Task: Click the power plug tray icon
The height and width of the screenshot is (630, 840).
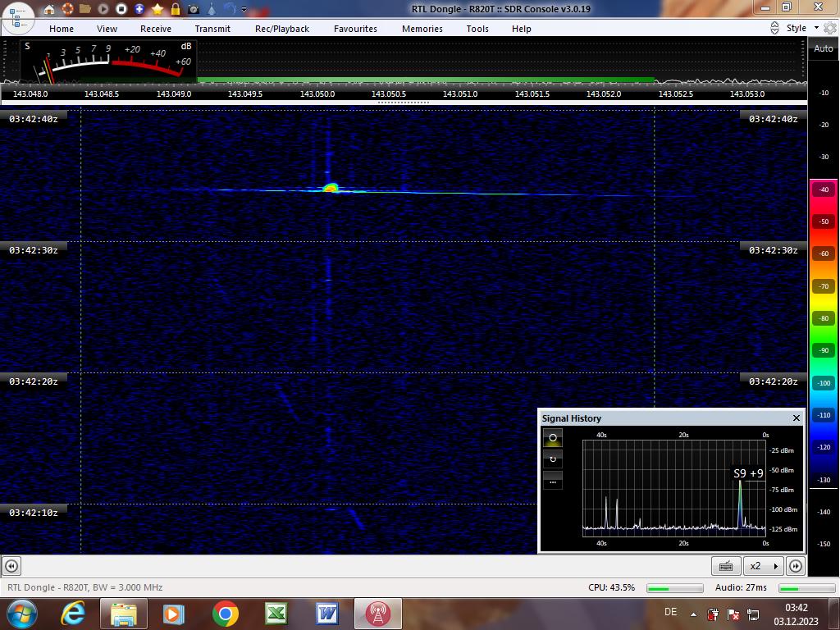Action: (x=713, y=614)
